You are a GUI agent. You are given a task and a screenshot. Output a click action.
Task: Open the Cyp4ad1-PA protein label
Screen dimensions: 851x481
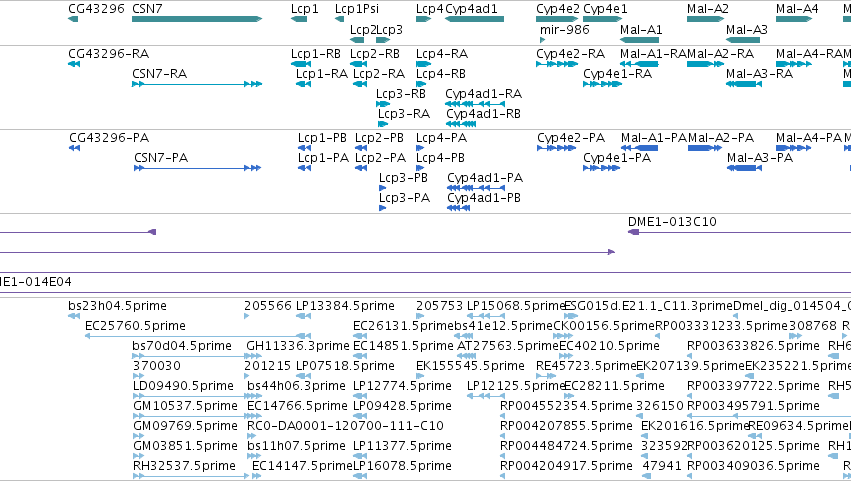485,178
